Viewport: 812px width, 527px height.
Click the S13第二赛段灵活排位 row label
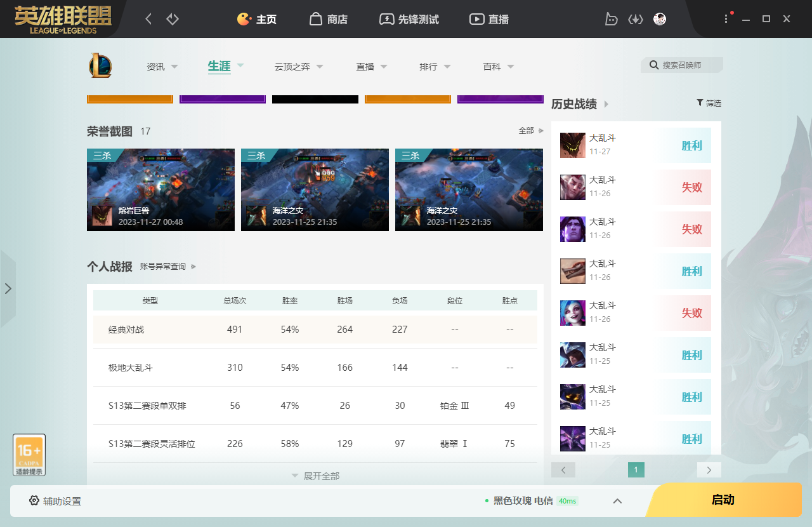[x=152, y=444]
